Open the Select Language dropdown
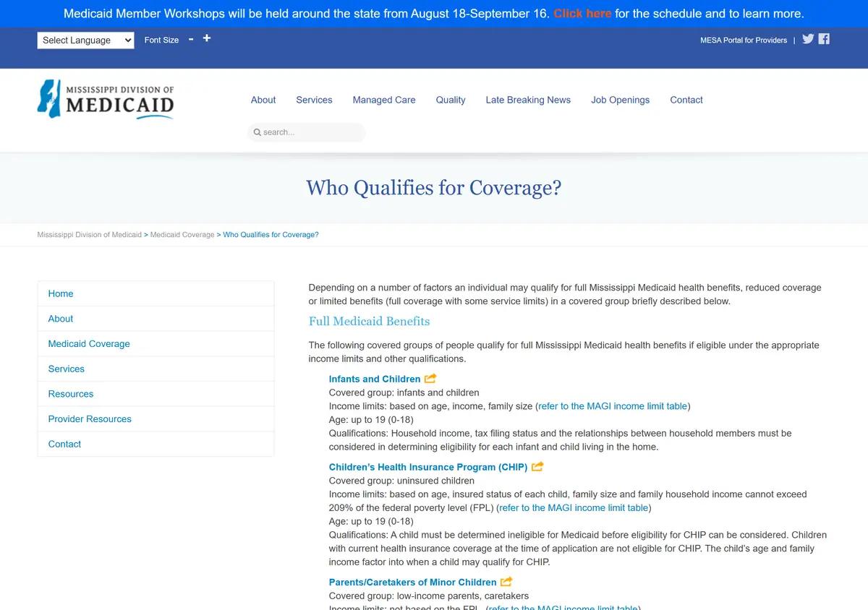The width and height of the screenshot is (868, 610). coord(85,40)
